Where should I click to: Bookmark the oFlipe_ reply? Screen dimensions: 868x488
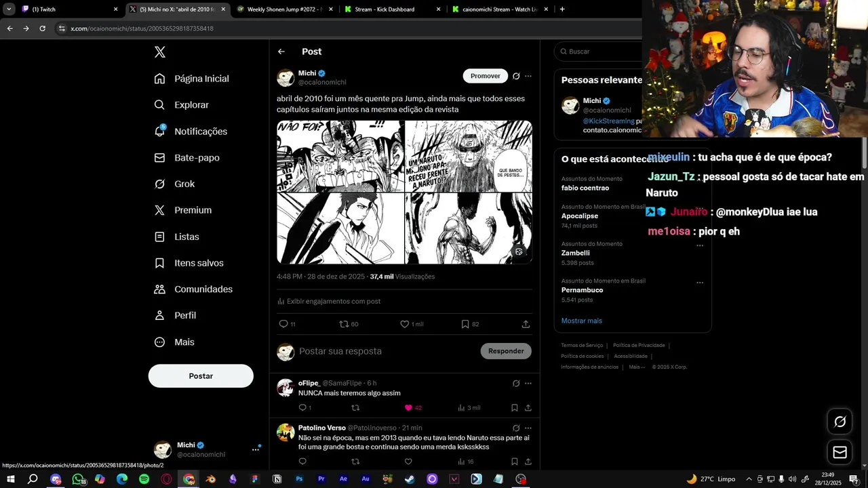515,408
